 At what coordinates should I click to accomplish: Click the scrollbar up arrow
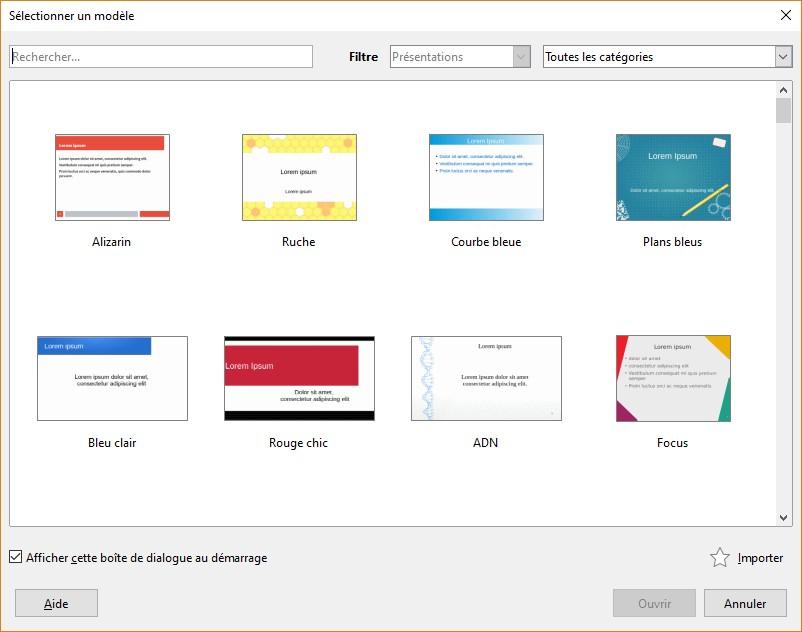[783, 90]
